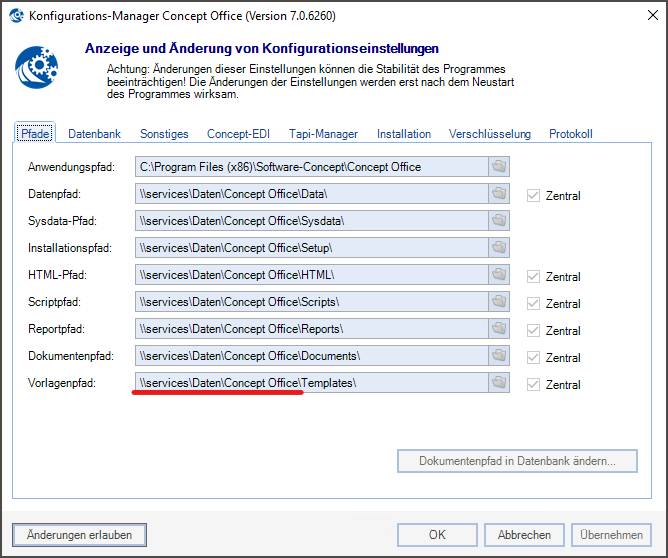This screenshot has width=668, height=558.
Task: Browse folder for Sysdata-Pfad
Action: coord(499,221)
